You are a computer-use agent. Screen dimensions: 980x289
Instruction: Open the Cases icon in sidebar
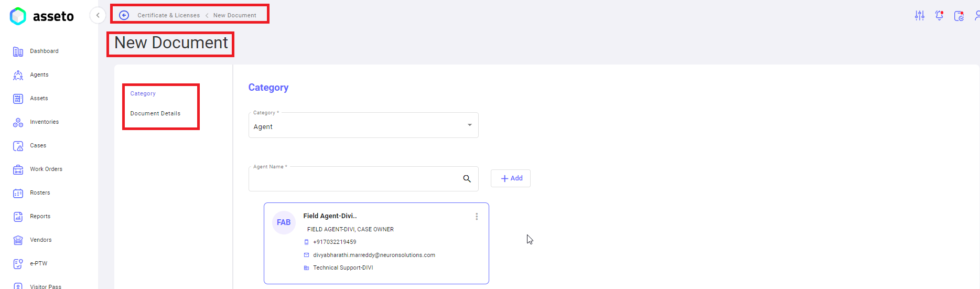[18, 146]
